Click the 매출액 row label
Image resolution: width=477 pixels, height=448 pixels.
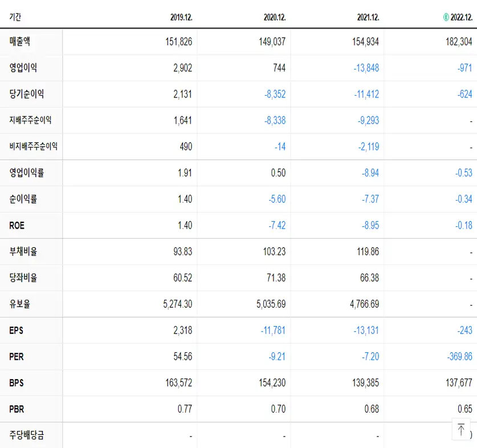tap(21, 41)
